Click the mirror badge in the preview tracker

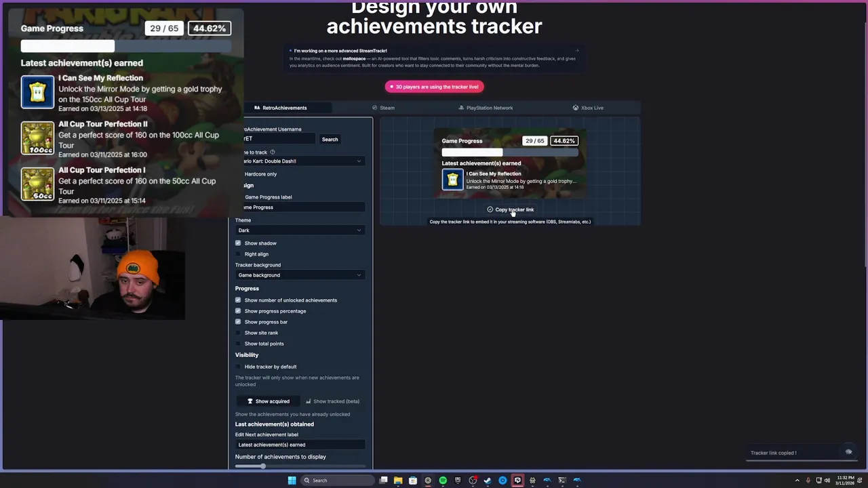point(452,180)
